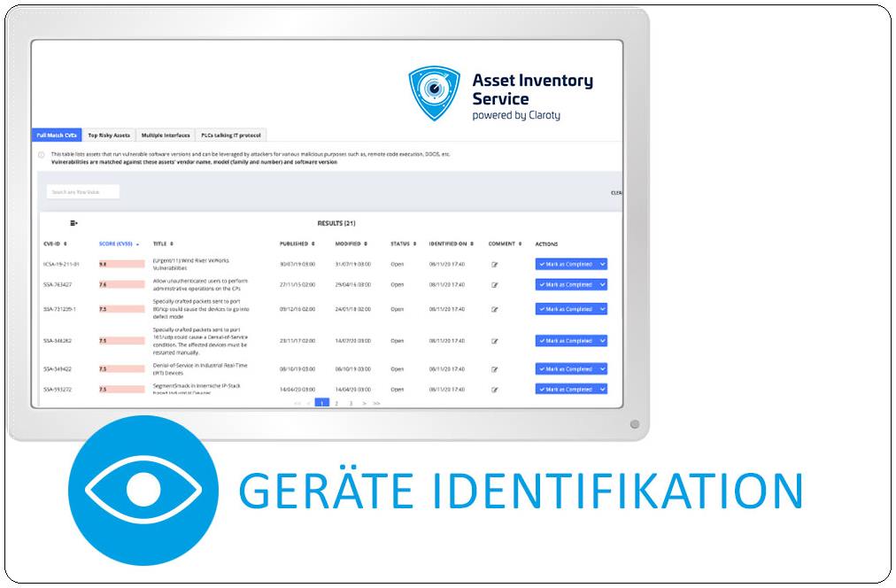Click the large blue eye icon
The width and height of the screenshot is (896, 588).
click(143, 490)
